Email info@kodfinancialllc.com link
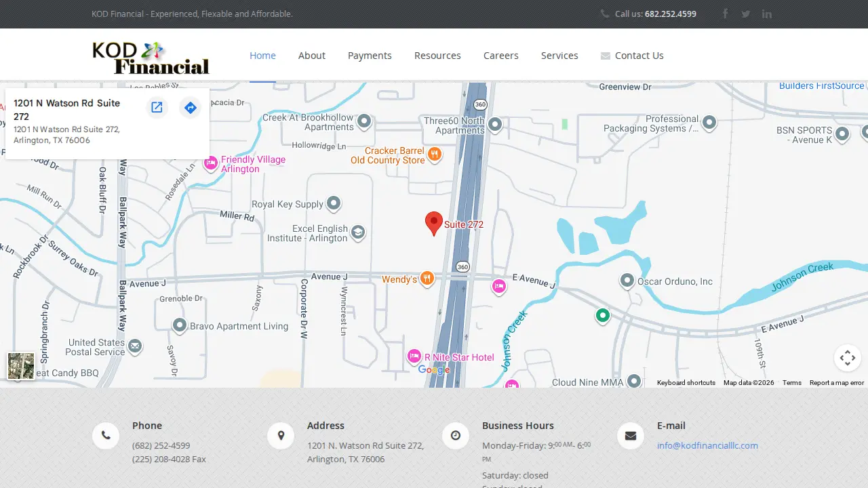This screenshot has height=488, width=868. click(707, 445)
